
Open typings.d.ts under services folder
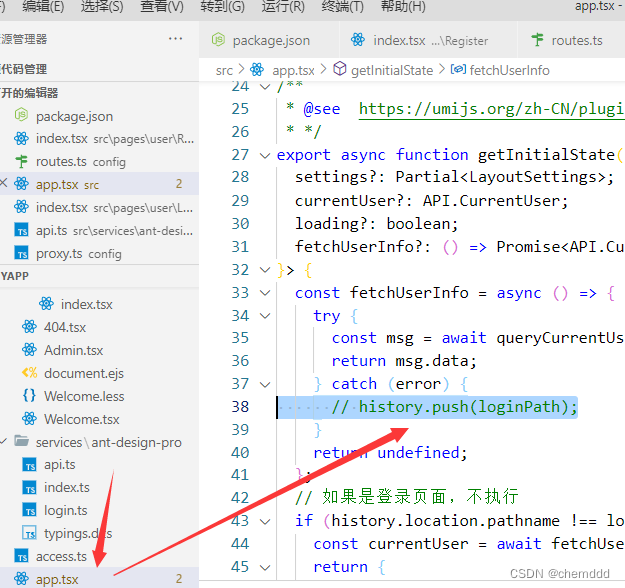point(99,533)
